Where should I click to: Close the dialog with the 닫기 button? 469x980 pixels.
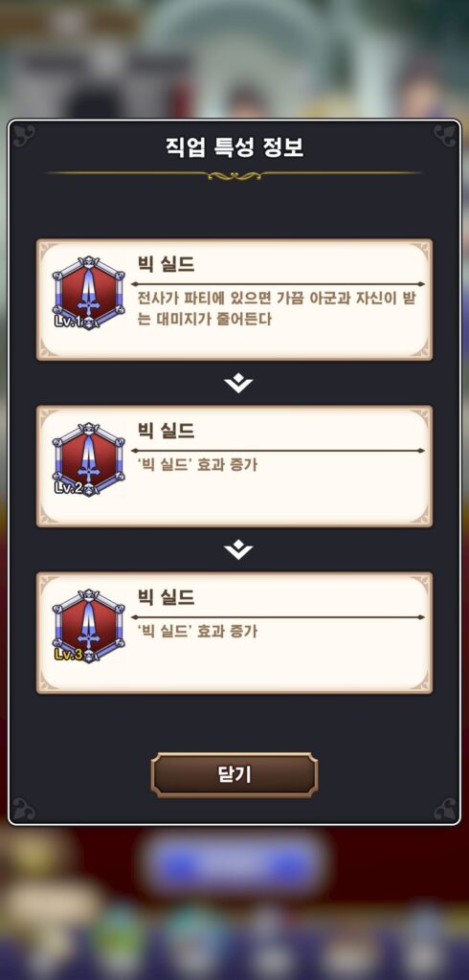coord(234,775)
